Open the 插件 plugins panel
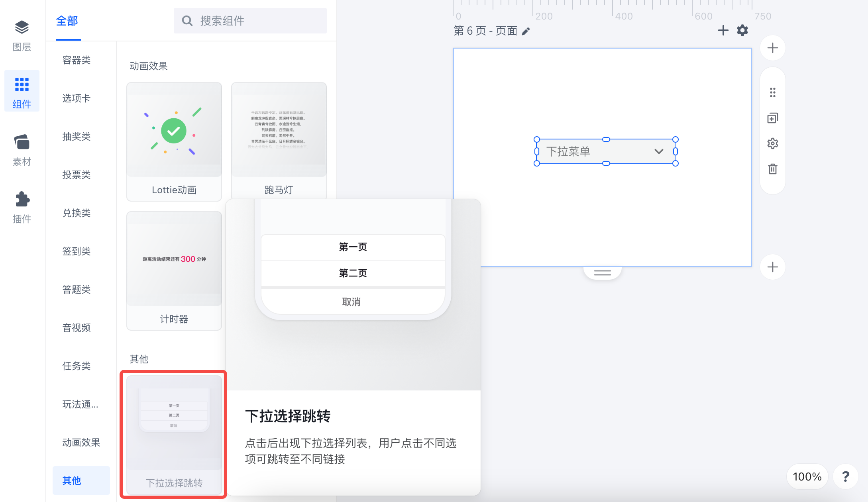Image resolution: width=868 pixels, height=502 pixels. click(x=22, y=207)
